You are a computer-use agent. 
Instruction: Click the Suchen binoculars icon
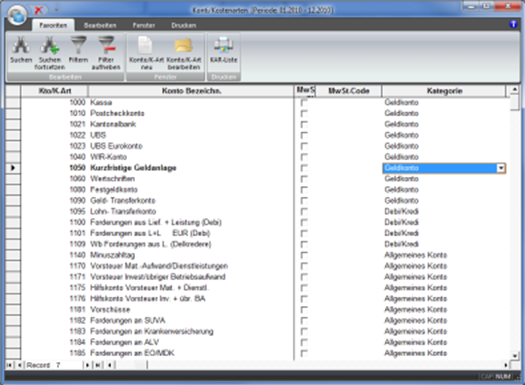coord(21,45)
